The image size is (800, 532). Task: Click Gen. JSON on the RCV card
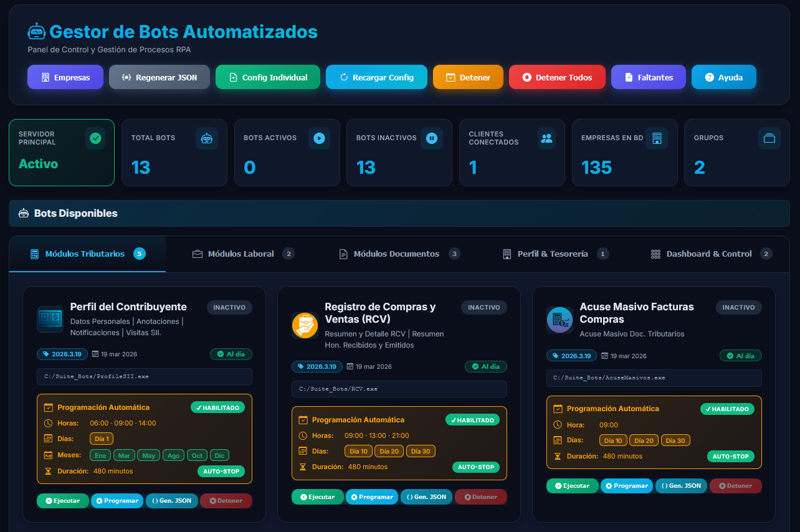coord(427,497)
